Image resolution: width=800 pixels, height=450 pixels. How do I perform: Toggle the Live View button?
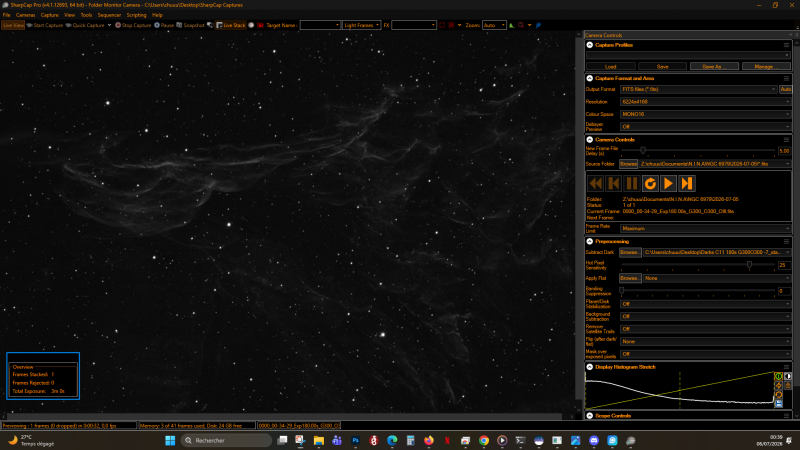(13, 25)
